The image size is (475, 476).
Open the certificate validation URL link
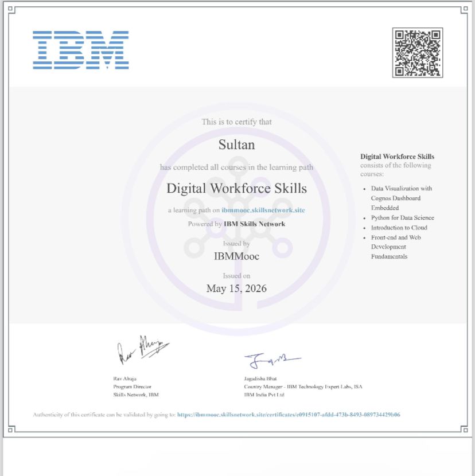(x=289, y=415)
